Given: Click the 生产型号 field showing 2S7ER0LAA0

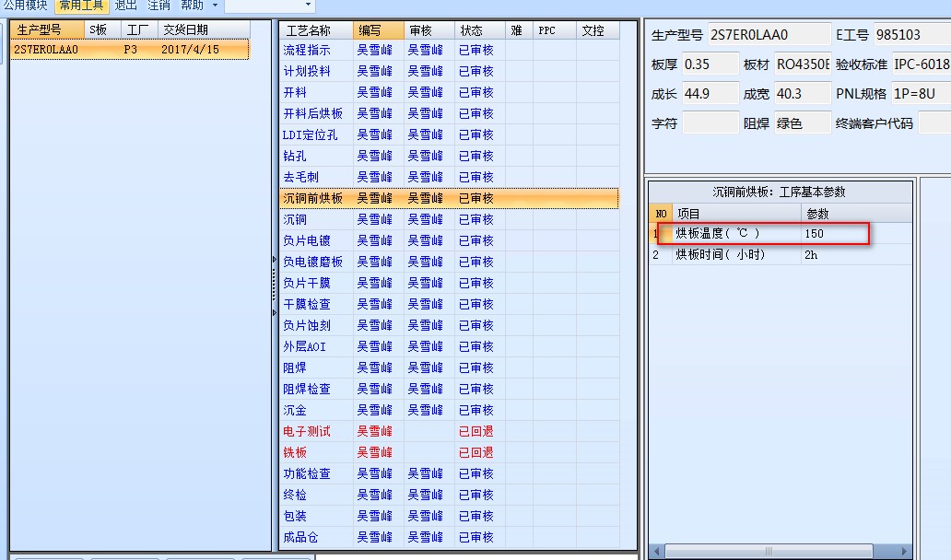Looking at the screenshot, I should point(769,35).
